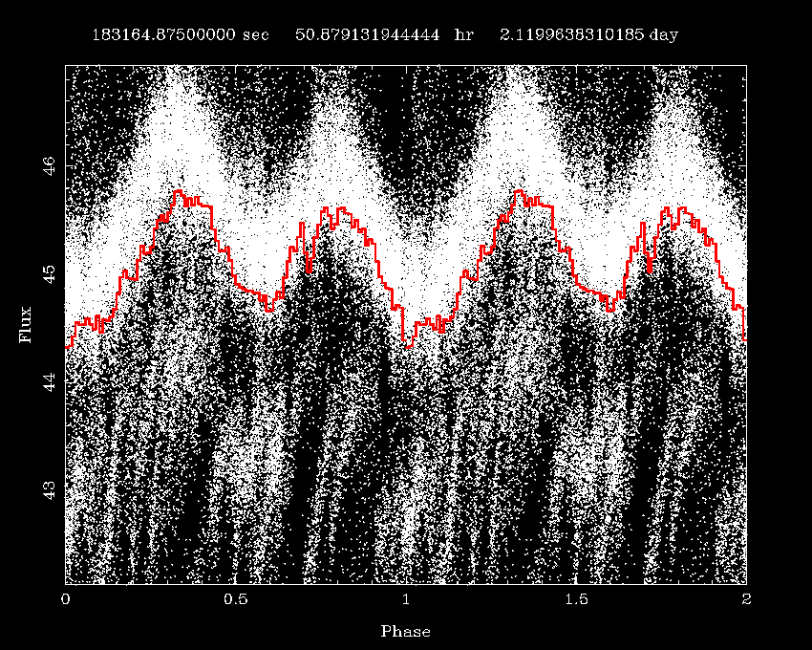Click the red curve's first peak near phase 0.35

point(179,192)
